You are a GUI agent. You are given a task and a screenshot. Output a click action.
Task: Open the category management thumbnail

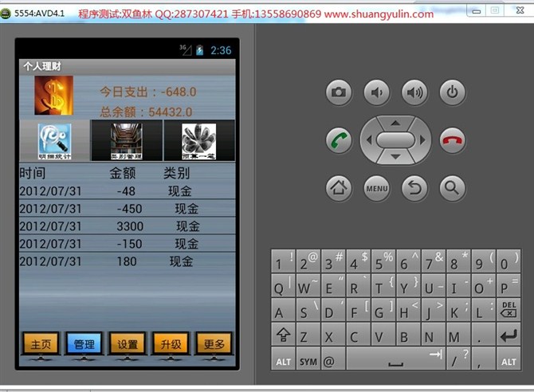[127, 141]
